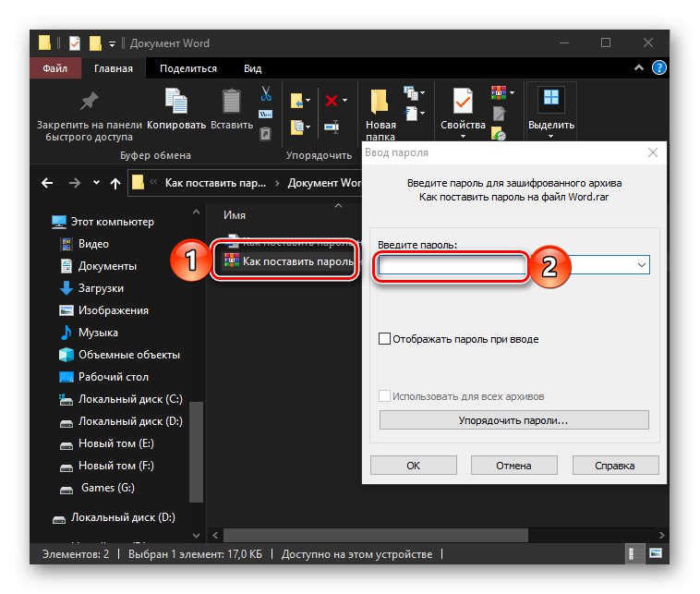Click properties icon in title bar quick access
This screenshot has height=594, width=700.
(x=75, y=43)
